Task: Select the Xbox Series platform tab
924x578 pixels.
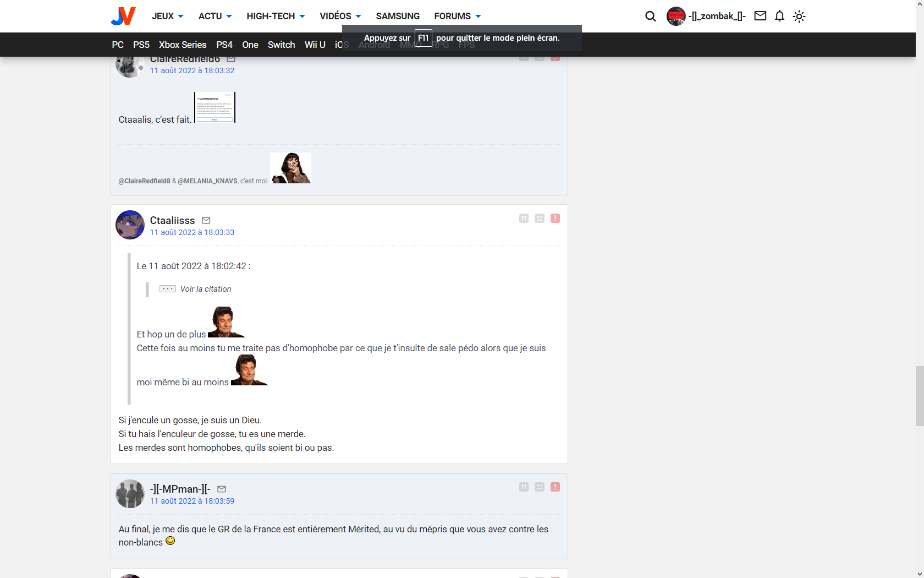Action: [x=183, y=45]
